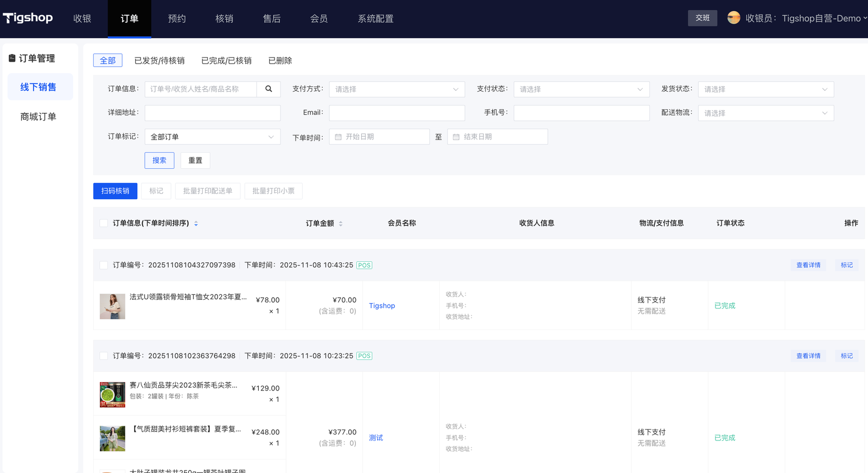
Task: Open the 支付方式 dropdown
Action: pos(397,89)
